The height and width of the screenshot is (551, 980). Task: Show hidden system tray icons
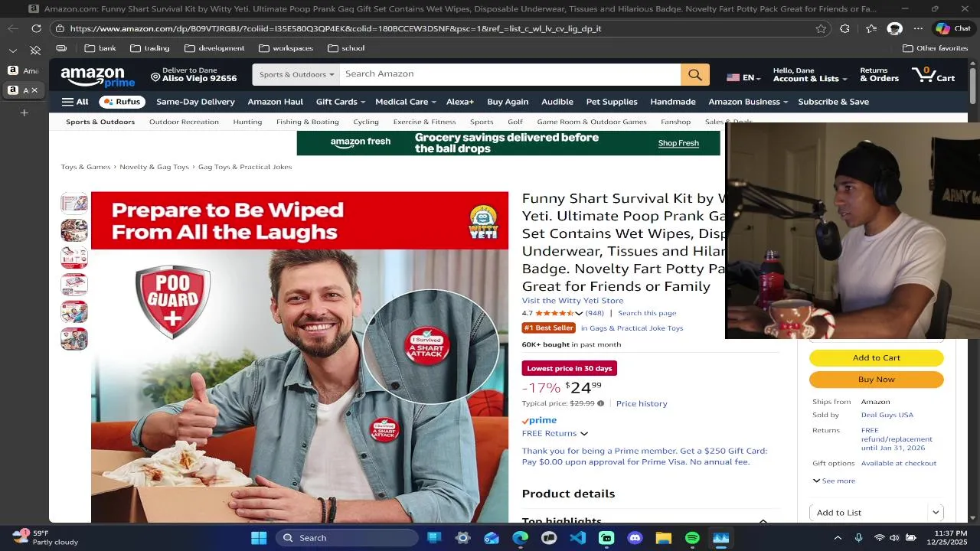(838, 538)
